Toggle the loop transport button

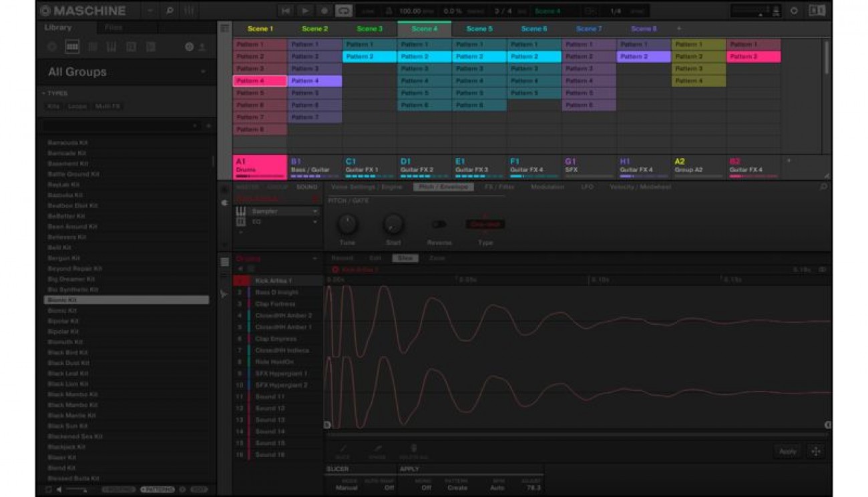[x=344, y=11]
